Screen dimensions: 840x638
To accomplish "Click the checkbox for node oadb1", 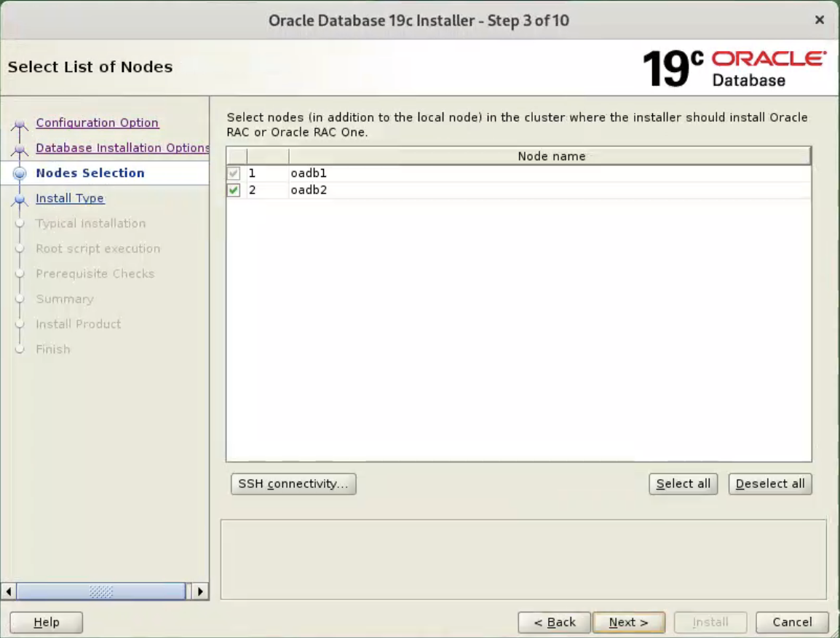I will pos(234,173).
